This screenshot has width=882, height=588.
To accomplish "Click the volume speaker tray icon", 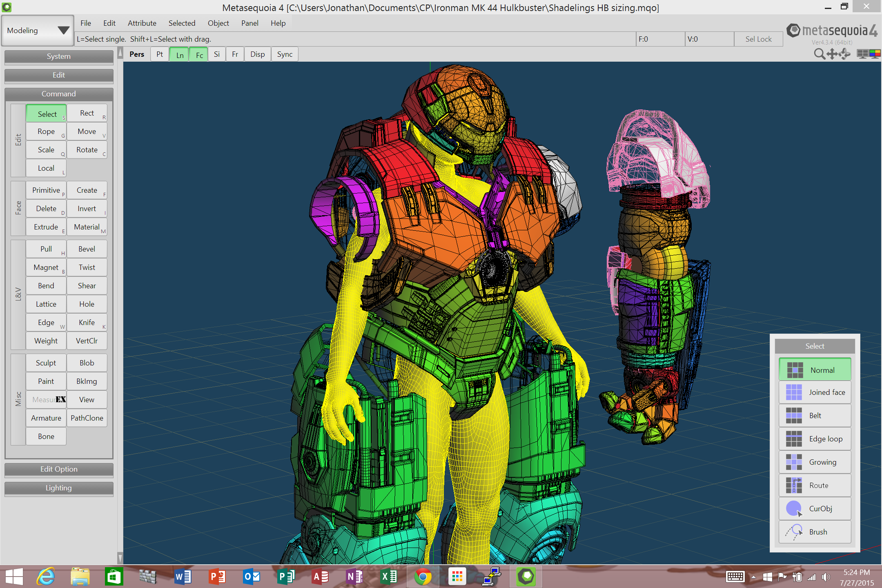I will [826, 577].
